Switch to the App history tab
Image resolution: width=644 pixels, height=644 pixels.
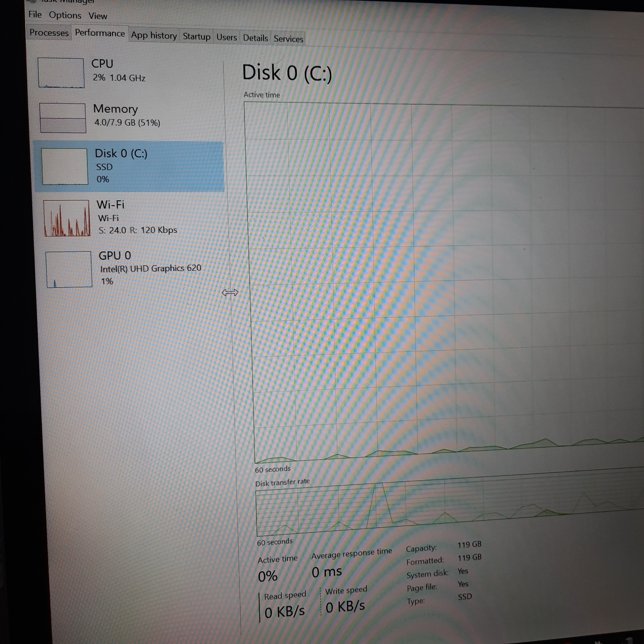154,35
